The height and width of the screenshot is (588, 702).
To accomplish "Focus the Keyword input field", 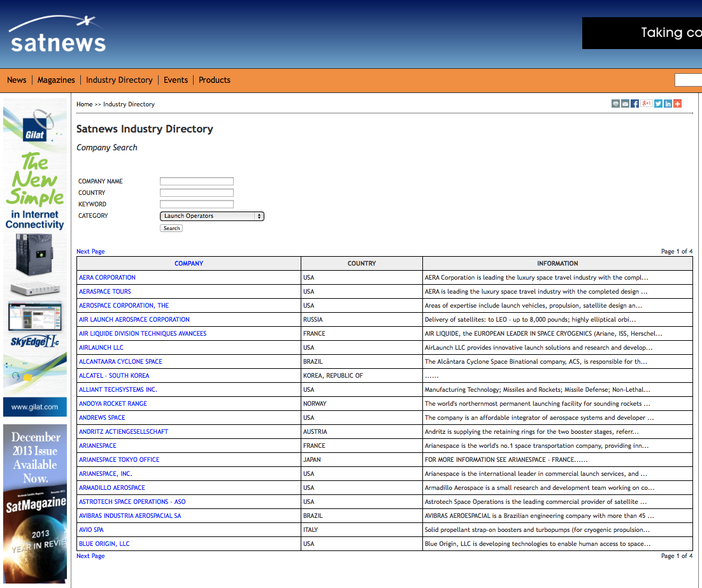I will (197, 204).
